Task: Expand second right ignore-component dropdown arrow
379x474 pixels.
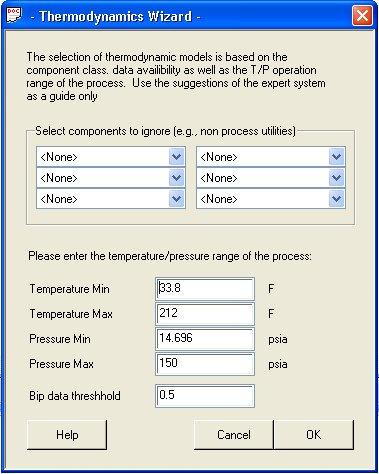Action: click(x=336, y=178)
